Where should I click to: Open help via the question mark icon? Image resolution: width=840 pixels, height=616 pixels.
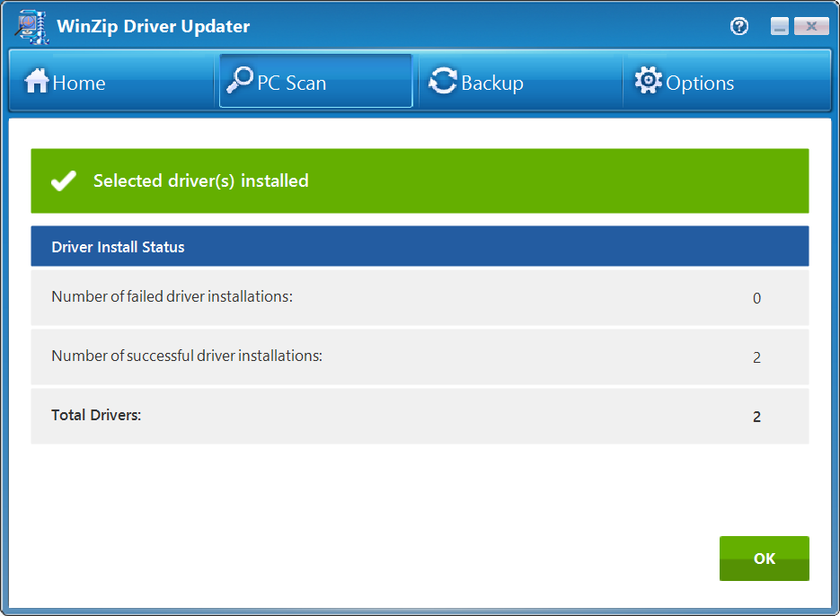[739, 27]
